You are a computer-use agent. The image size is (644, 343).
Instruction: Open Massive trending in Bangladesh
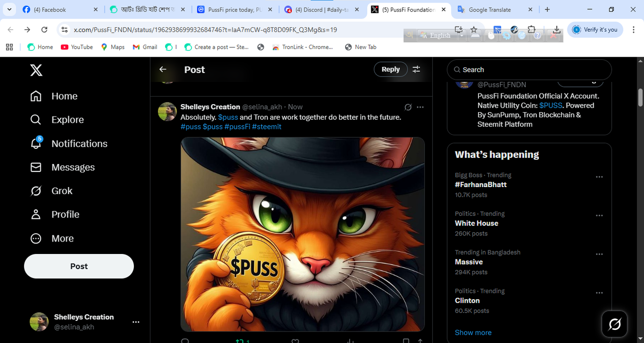point(469,262)
